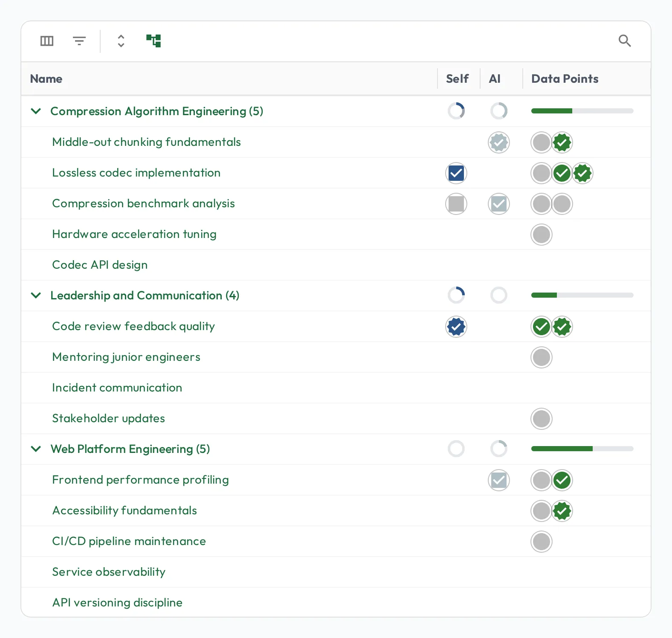
Task: Open the Hardware acceleration tuning skill
Action: click(x=134, y=234)
